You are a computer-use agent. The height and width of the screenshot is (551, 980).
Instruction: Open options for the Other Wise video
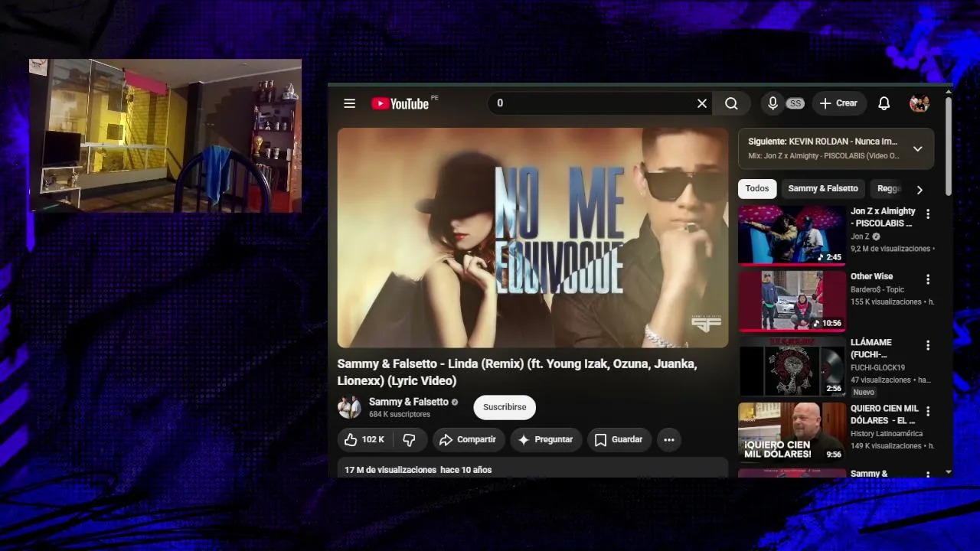click(928, 280)
